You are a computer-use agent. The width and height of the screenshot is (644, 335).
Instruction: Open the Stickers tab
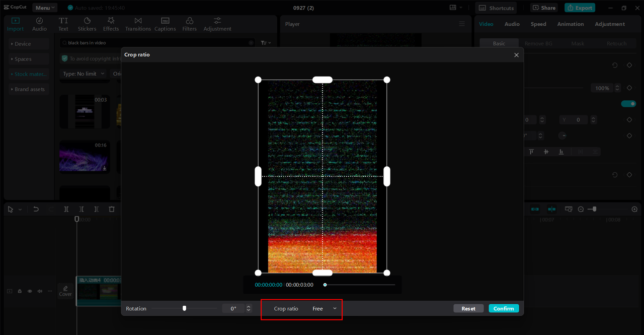pos(87,24)
